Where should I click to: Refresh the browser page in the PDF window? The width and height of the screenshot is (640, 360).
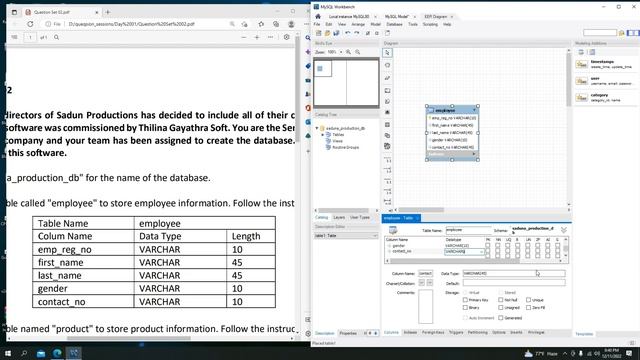[x=30, y=24]
